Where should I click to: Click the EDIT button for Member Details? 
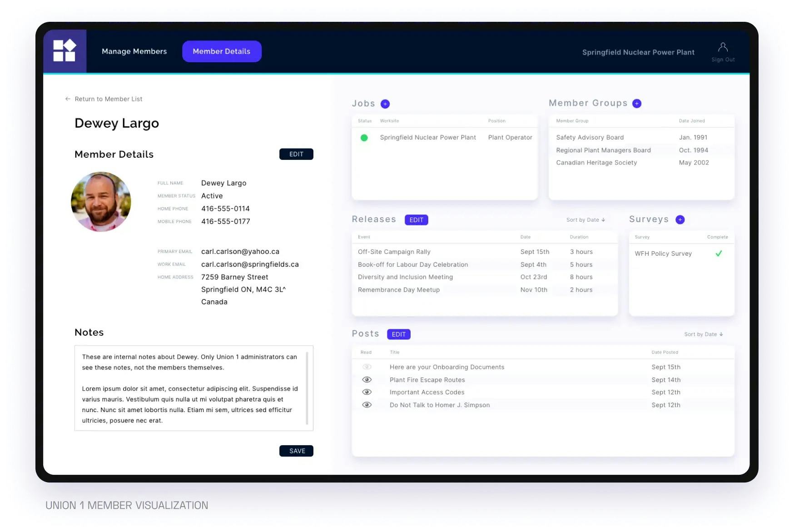click(296, 154)
